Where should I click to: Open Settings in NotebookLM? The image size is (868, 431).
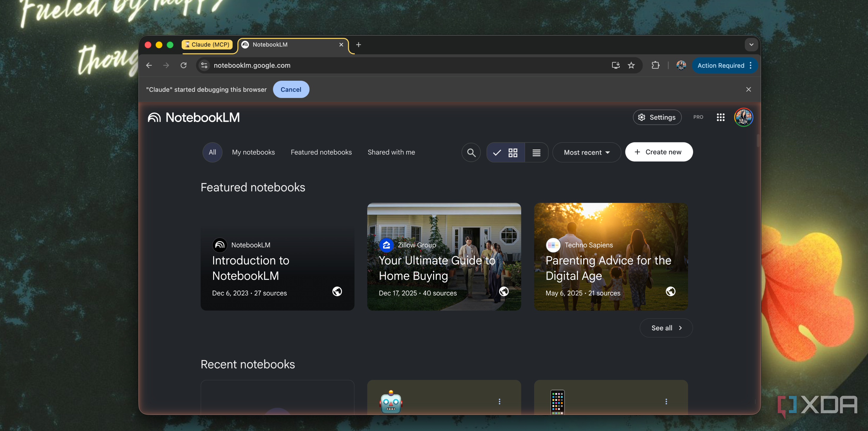point(657,117)
